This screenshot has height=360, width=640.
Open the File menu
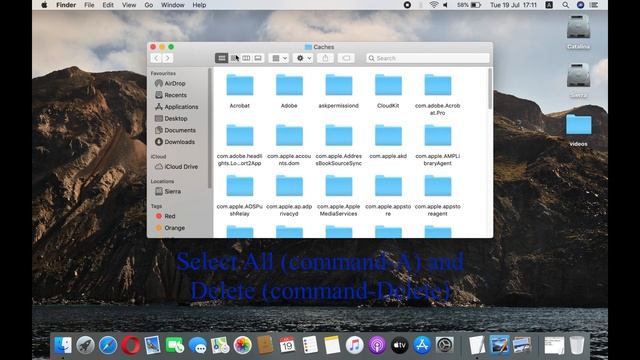pos(89,5)
